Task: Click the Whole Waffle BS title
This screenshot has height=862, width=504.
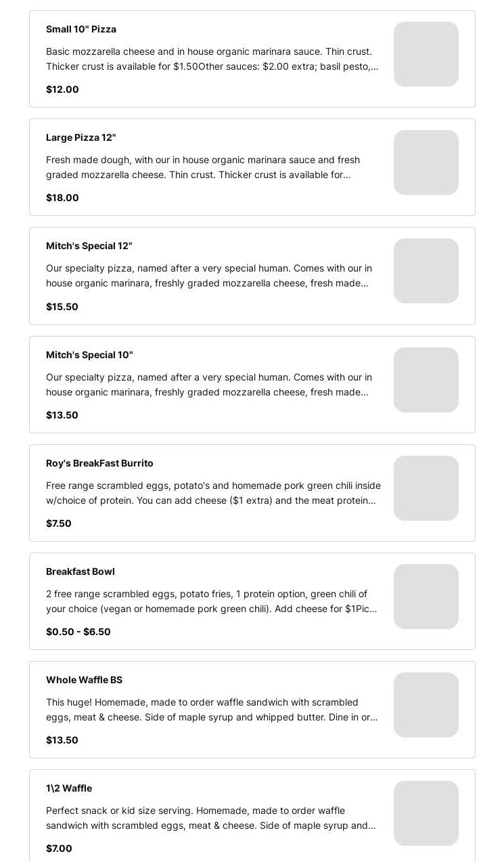Action: [x=84, y=680]
